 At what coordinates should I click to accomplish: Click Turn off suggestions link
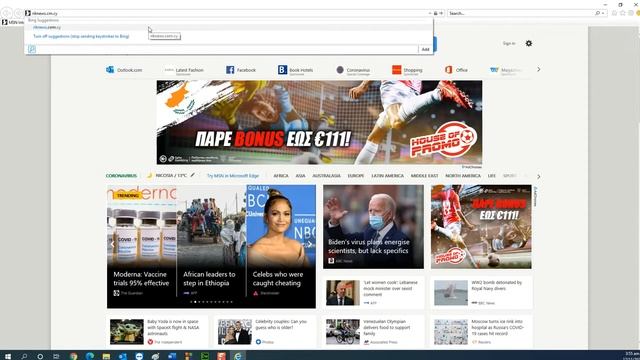click(81, 36)
